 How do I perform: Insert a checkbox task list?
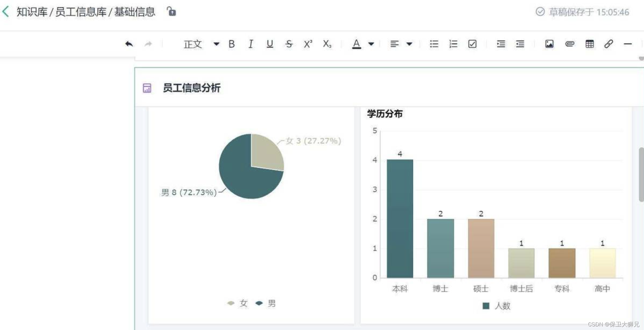[472, 44]
